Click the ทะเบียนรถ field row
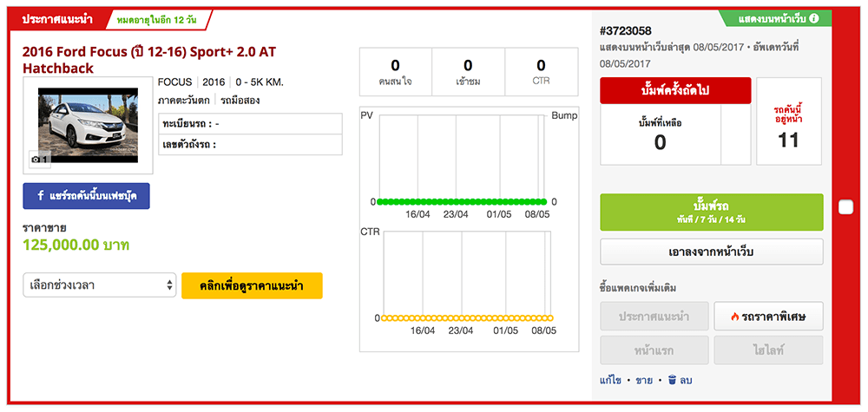The width and height of the screenshot is (868, 412). coord(250,124)
